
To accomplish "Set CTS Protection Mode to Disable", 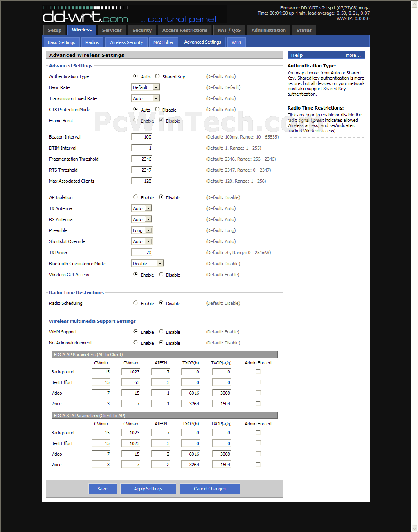I will point(157,109).
